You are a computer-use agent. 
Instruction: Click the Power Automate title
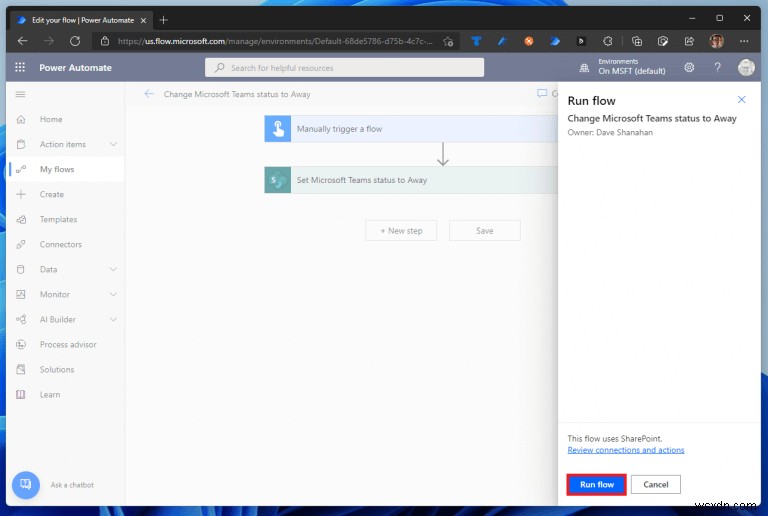click(x=75, y=68)
